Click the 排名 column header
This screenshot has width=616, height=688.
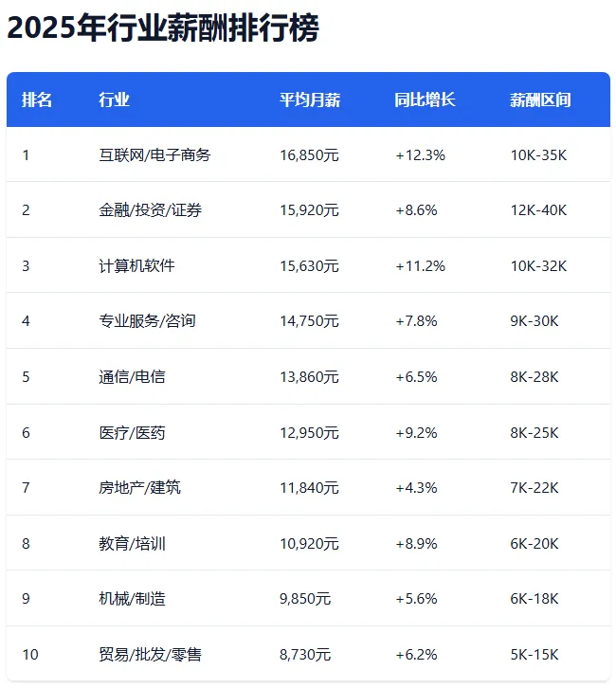[37, 100]
